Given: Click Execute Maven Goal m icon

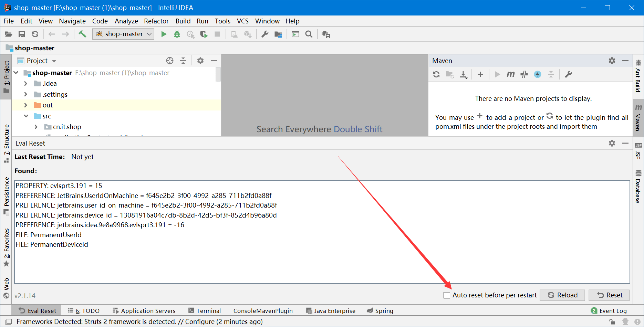Looking at the screenshot, I should tap(511, 74).
